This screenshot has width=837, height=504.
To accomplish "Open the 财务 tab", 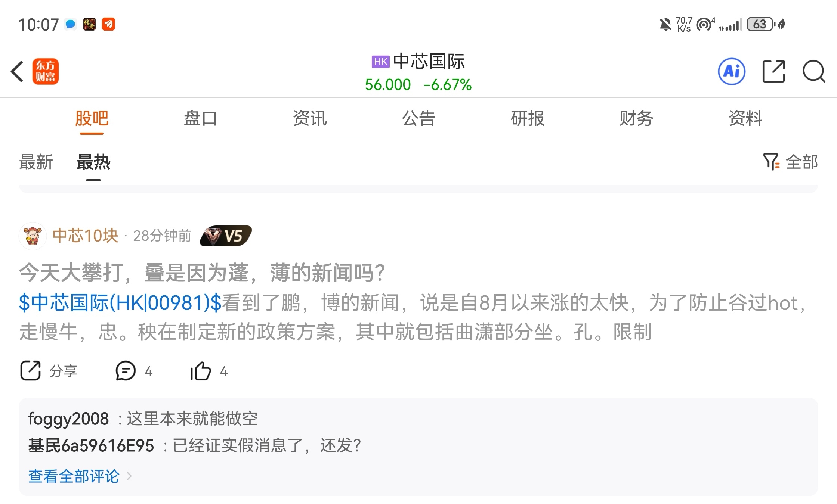I will 636,118.
